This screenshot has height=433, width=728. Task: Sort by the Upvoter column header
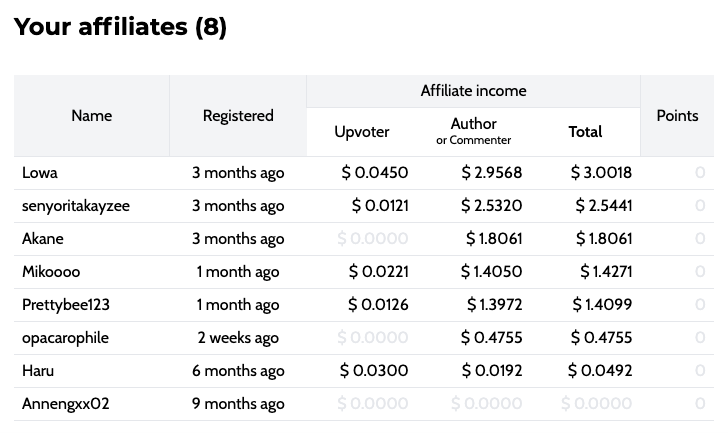click(362, 132)
